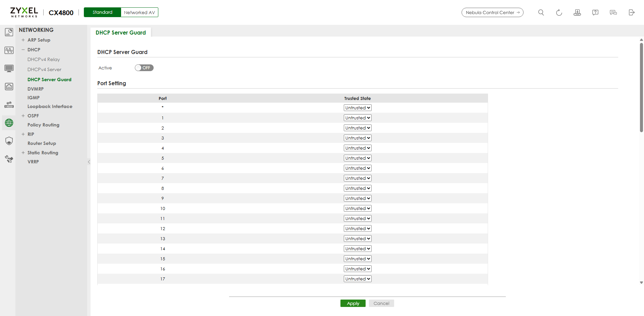The image size is (644, 316).
Task: Click the reload refresh icon in header
Action: 559,12
